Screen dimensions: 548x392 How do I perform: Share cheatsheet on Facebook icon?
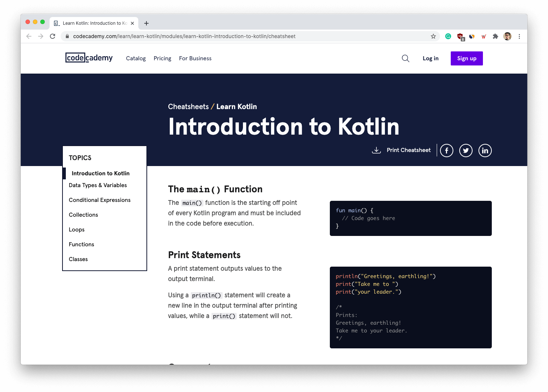click(x=447, y=151)
